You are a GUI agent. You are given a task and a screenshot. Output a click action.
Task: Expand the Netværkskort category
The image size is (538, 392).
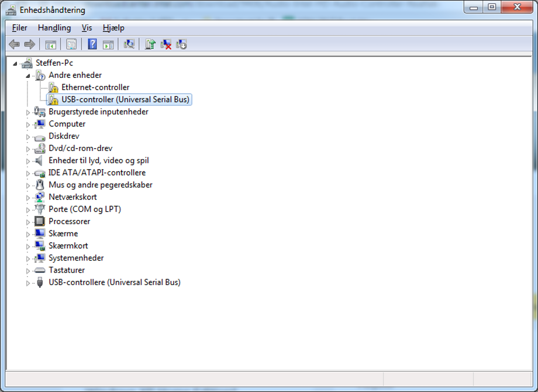coord(27,197)
